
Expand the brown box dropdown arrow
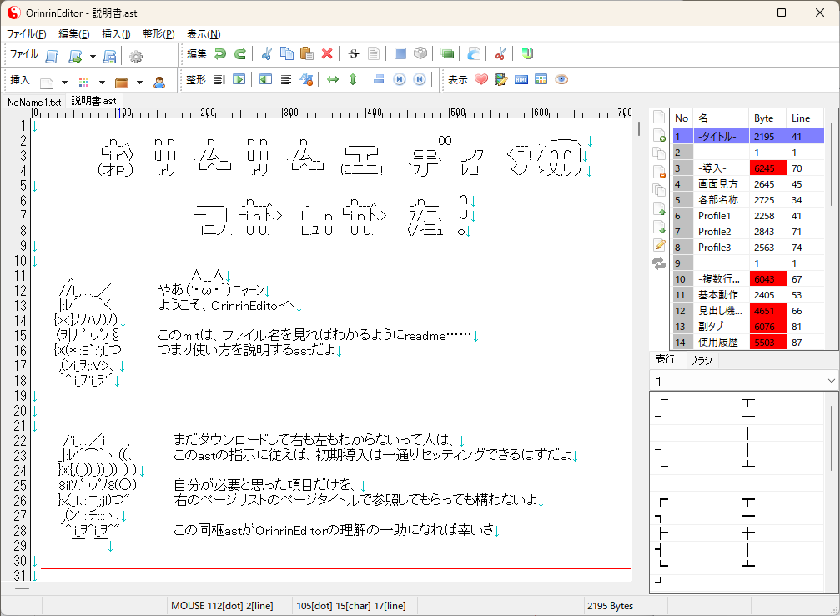[139, 83]
